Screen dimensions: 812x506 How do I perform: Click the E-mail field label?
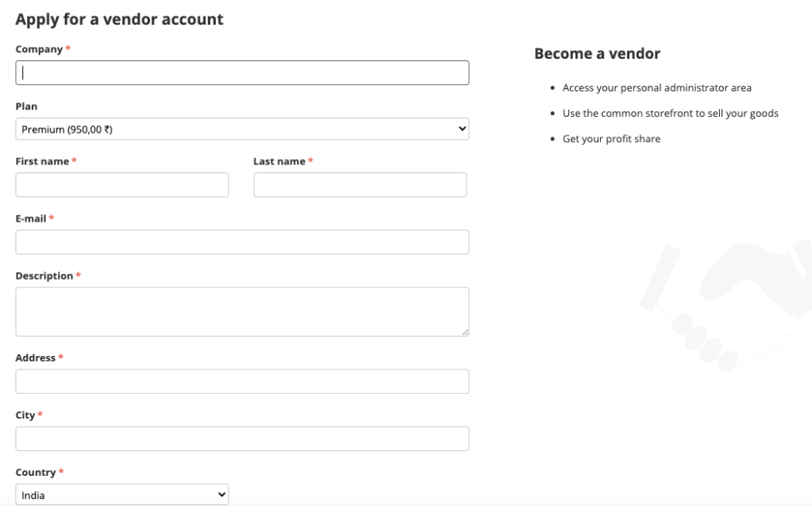pos(32,218)
